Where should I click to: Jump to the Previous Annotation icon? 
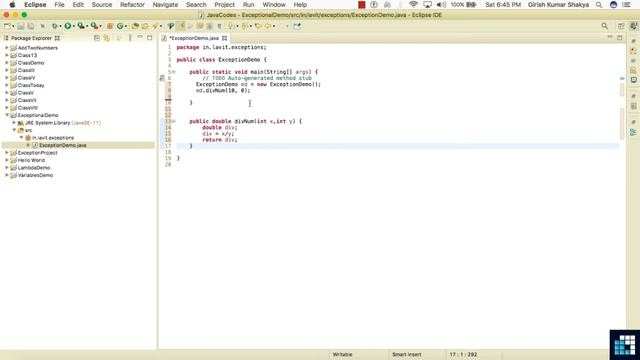(x=244, y=26)
